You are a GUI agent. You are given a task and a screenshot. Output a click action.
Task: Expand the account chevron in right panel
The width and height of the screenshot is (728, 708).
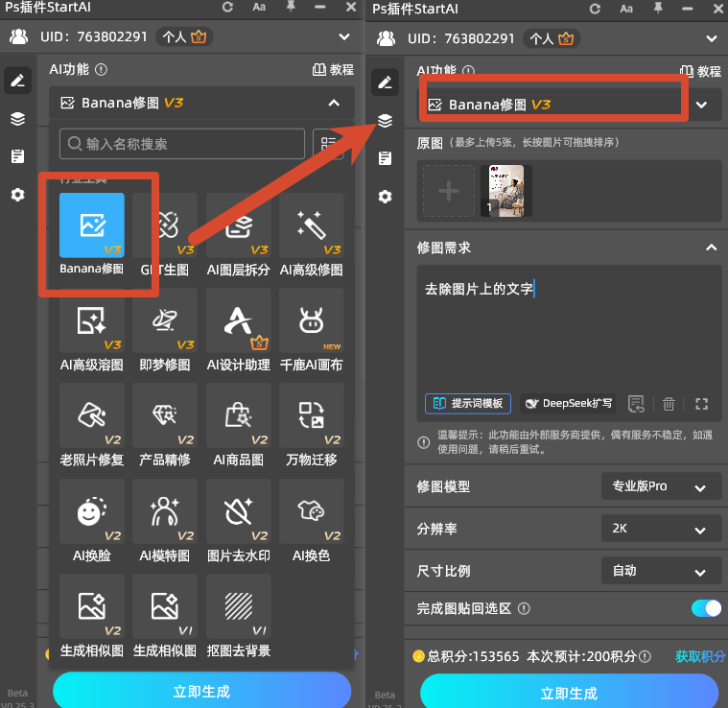712,38
